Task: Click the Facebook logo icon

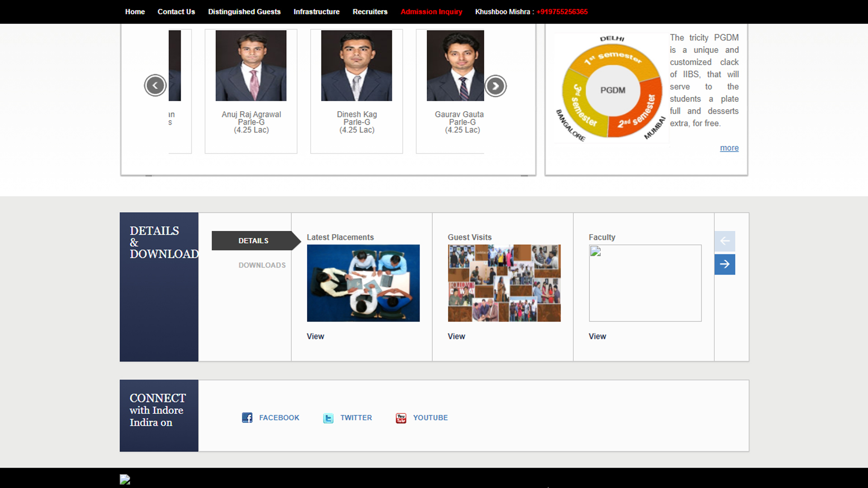Action: point(247,418)
